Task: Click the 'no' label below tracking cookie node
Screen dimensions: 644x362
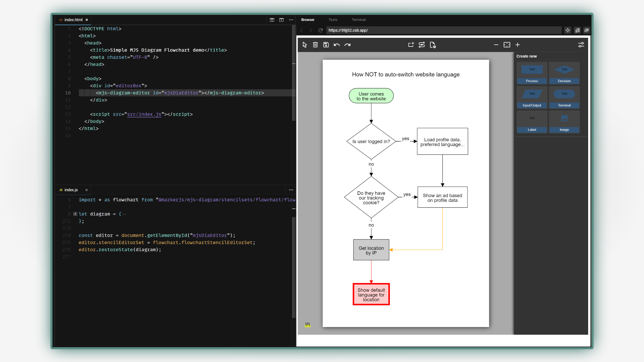Action: 371,225
